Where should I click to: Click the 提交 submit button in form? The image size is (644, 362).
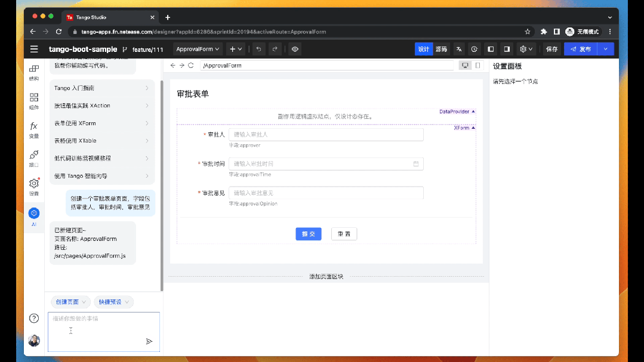point(309,234)
